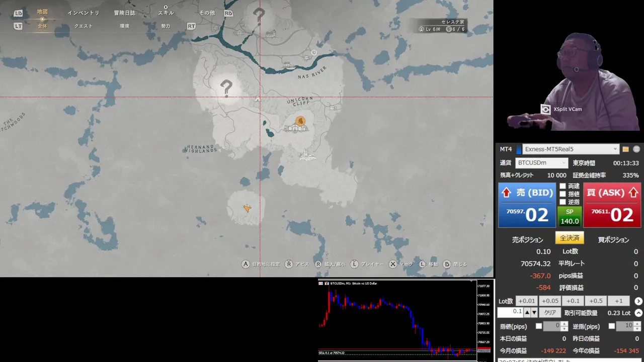Switch to the インベントリ tab
Image resolution: width=644 pixels, height=362 pixels.
84,13
